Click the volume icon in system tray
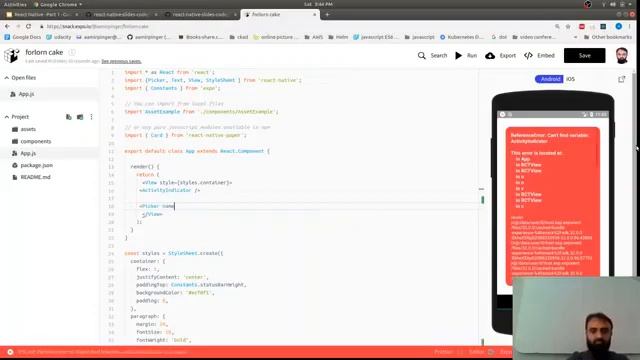Screen dimensions: 640x360 point(613,4)
